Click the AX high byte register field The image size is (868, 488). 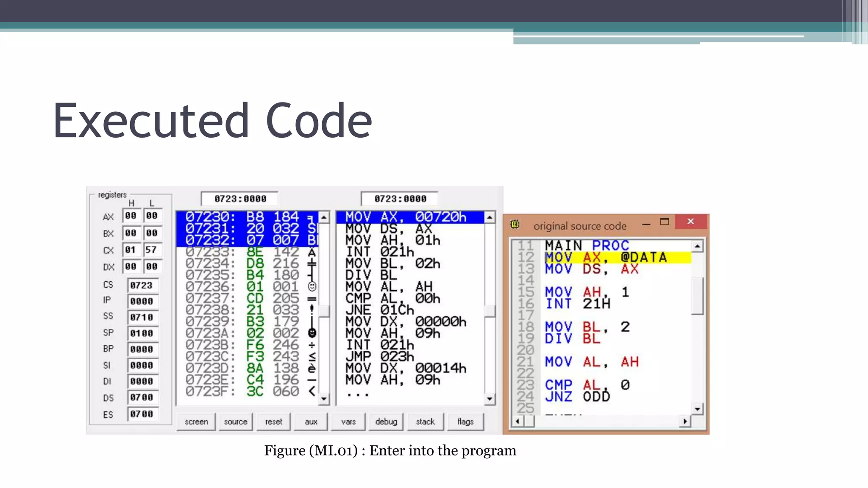(131, 216)
